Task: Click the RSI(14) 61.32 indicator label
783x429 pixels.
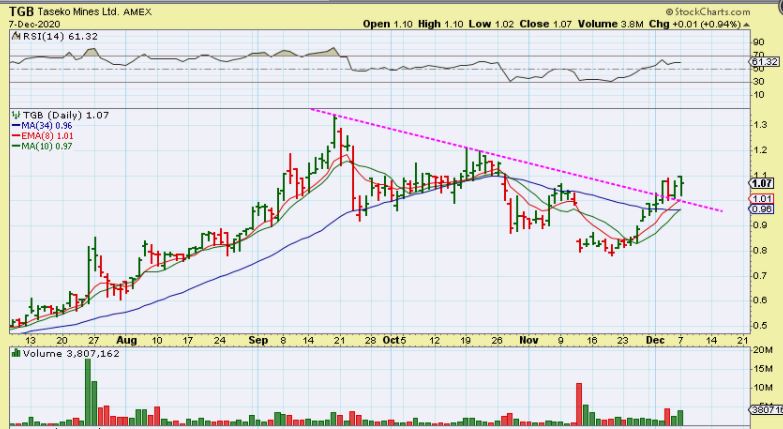Action: click(60, 36)
